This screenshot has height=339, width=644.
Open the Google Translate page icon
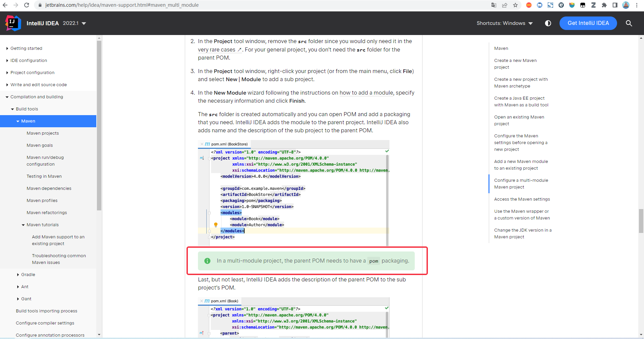[494, 5]
